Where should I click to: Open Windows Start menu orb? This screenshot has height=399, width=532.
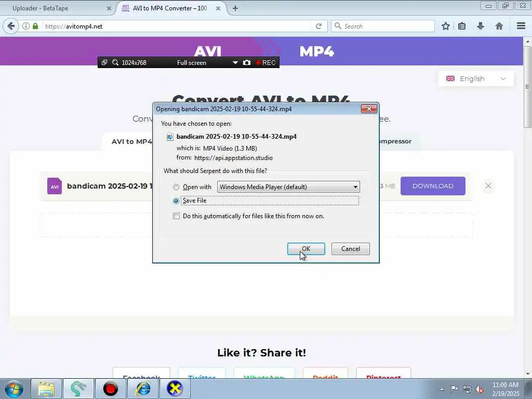coord(14,389)
